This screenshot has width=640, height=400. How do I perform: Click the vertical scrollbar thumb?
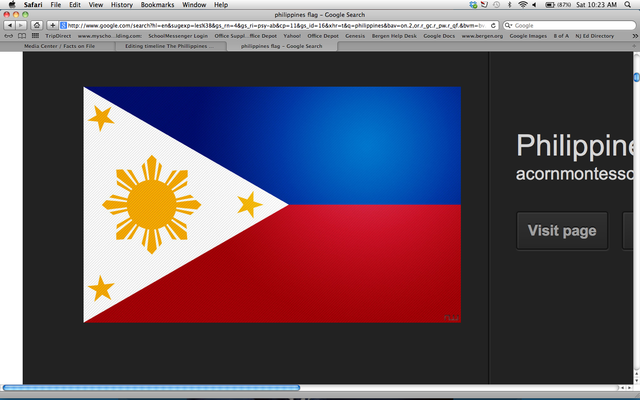(636, 77)
